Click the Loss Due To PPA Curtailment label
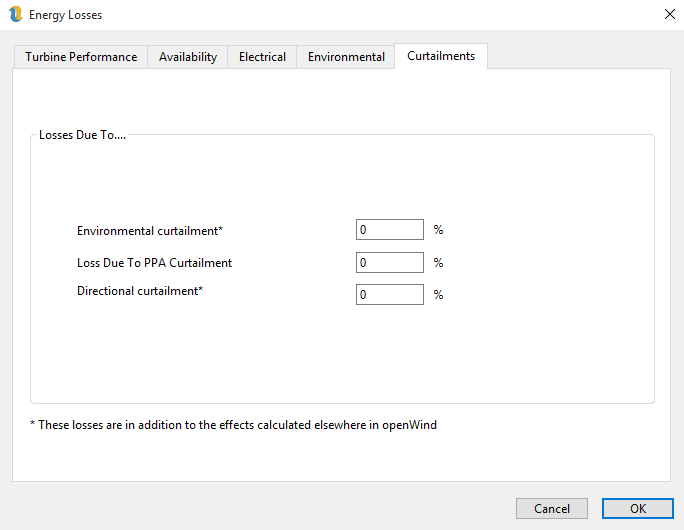 (x=154, y=263)
